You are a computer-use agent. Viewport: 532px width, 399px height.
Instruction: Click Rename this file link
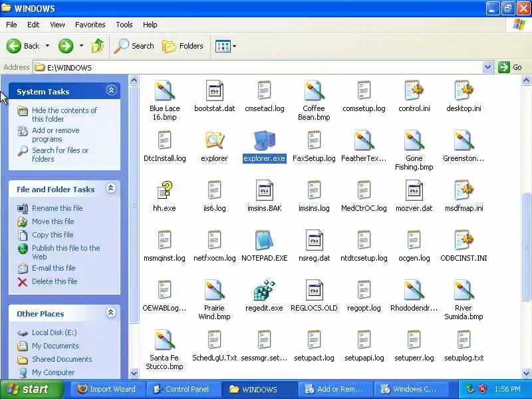click(x=57, y=208)
